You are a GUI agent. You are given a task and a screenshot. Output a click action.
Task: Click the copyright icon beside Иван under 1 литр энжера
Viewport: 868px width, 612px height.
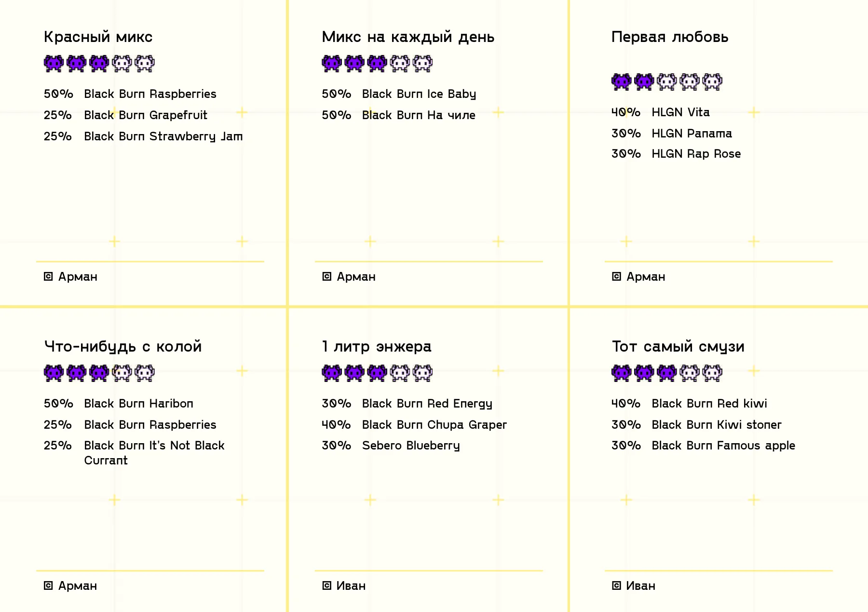326,585
